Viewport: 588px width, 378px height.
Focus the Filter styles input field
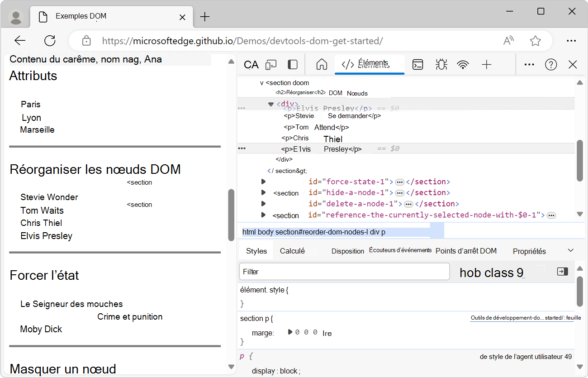344,272
